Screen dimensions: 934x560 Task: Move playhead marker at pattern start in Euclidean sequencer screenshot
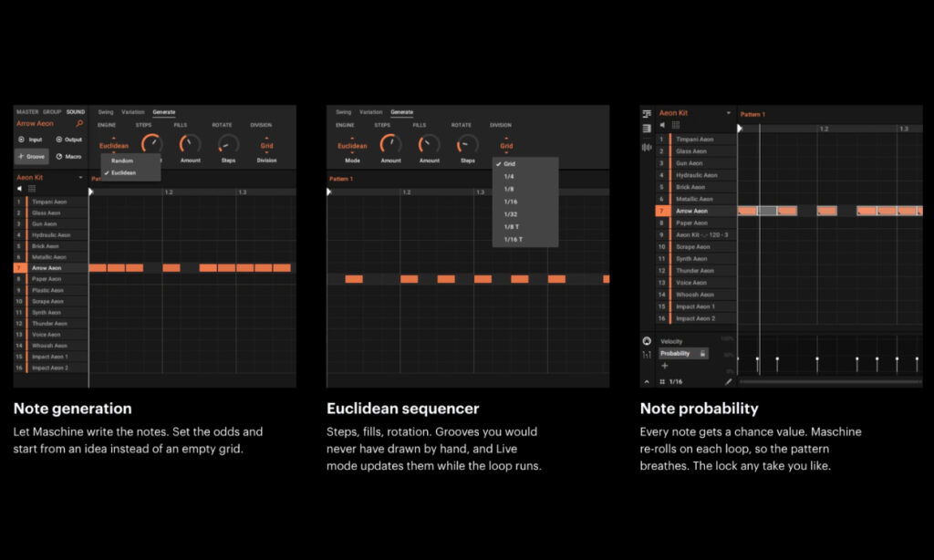[328, 192]
